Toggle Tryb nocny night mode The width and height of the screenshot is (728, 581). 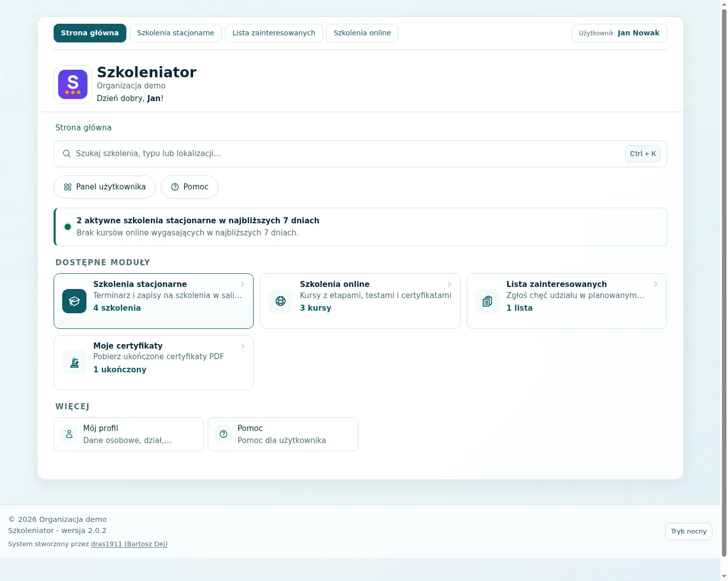[689, 531]
